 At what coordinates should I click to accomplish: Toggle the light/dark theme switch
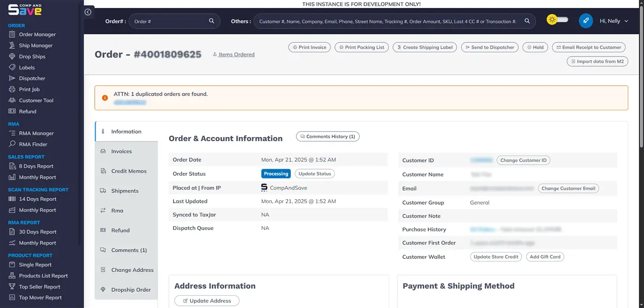(x=557, y=21)
